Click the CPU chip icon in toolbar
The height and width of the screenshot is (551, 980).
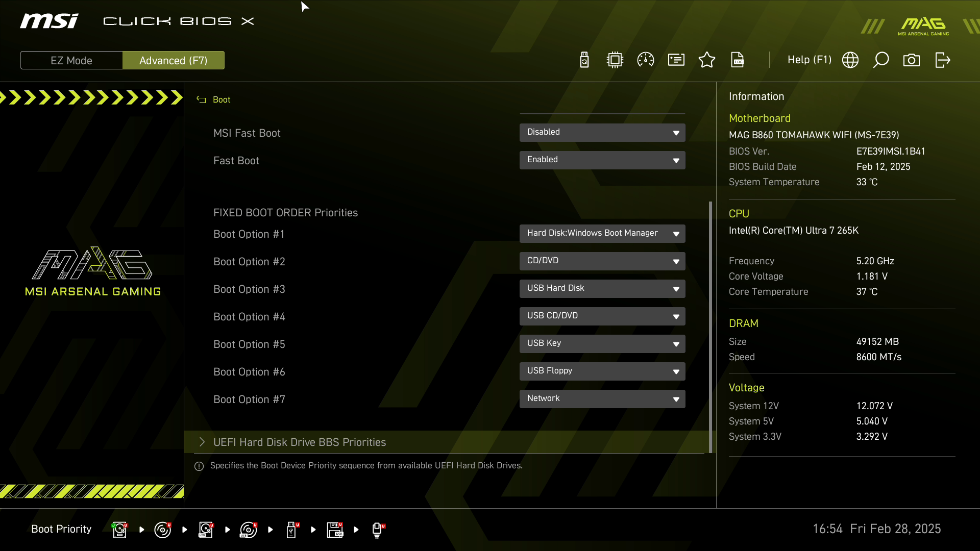pos(615,60)
